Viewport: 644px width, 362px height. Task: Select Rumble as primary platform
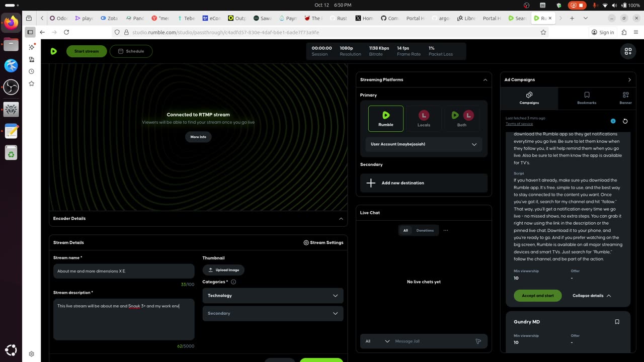click(386, 119)
